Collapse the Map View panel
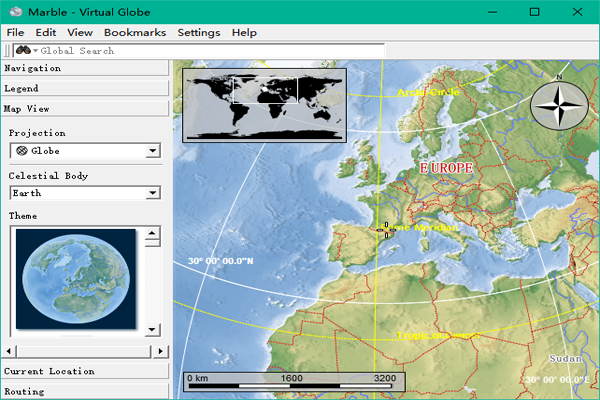This screenshot has width=600, height=400. pyautogui.click(x=85, y=109)
